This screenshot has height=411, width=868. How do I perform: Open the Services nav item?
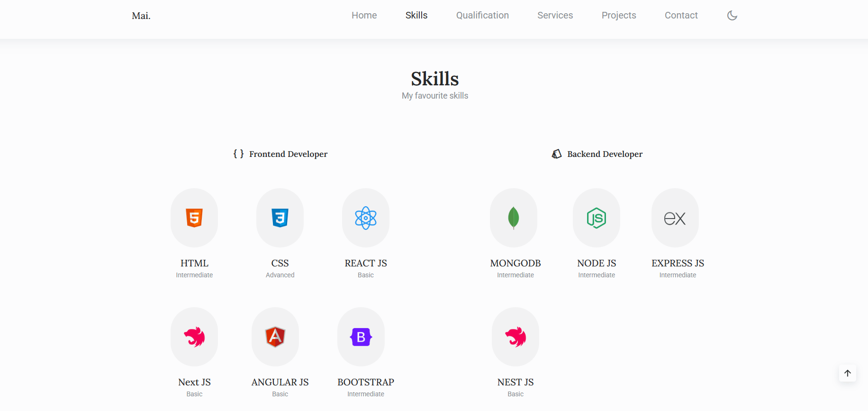[x=555, y=16]
